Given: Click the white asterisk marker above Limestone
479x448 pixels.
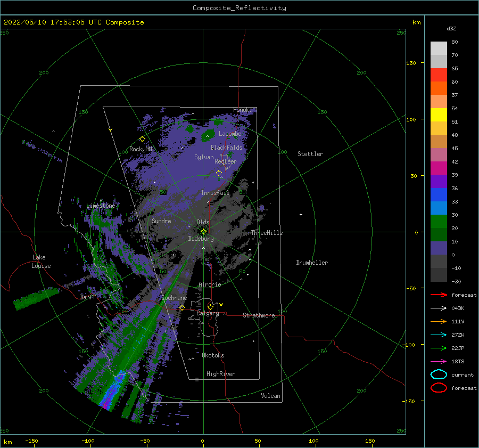Looking at the screenshot, I should [101, 201].
